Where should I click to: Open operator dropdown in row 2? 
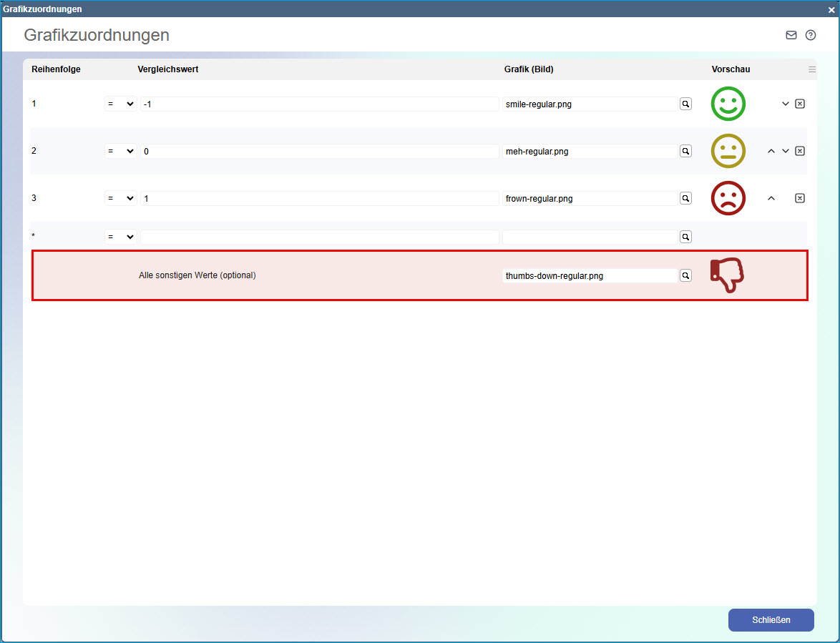(x=120, y=151)
